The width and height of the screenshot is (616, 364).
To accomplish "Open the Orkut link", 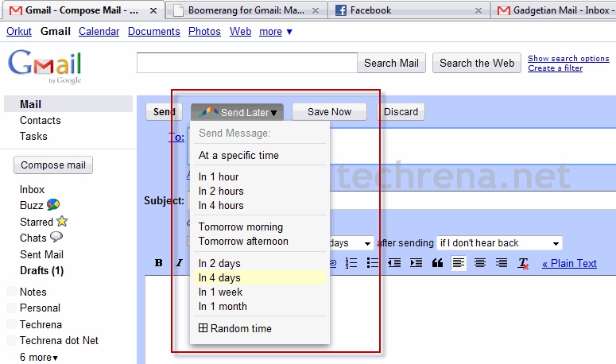I will (19, 32).
